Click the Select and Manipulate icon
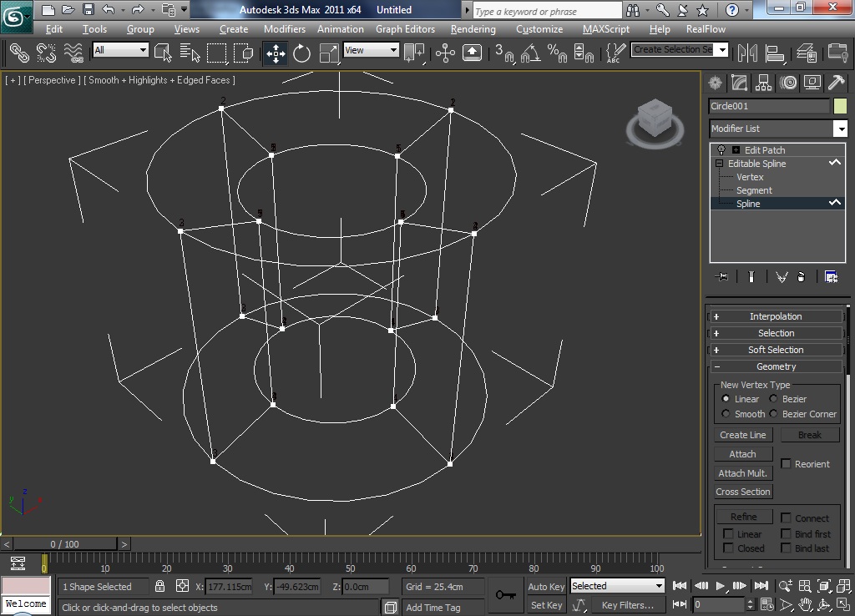The height and width of the screenshot is (616, 855). (x=446, y=53)
